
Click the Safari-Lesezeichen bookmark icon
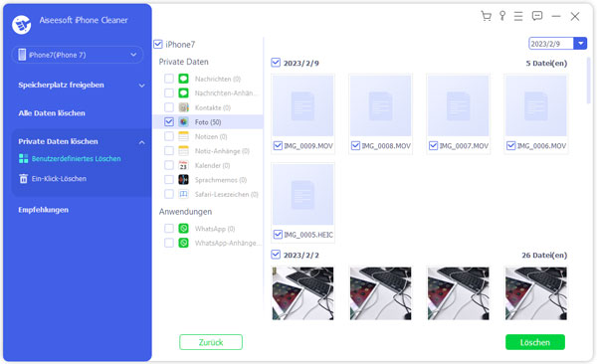point(183,194)
